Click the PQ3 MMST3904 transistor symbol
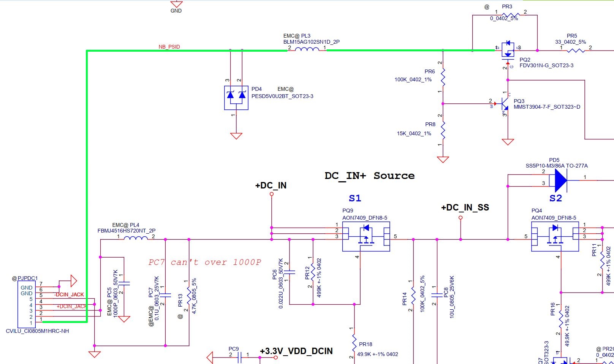Viewport: 614px width, 364px height. coord(505,103)
